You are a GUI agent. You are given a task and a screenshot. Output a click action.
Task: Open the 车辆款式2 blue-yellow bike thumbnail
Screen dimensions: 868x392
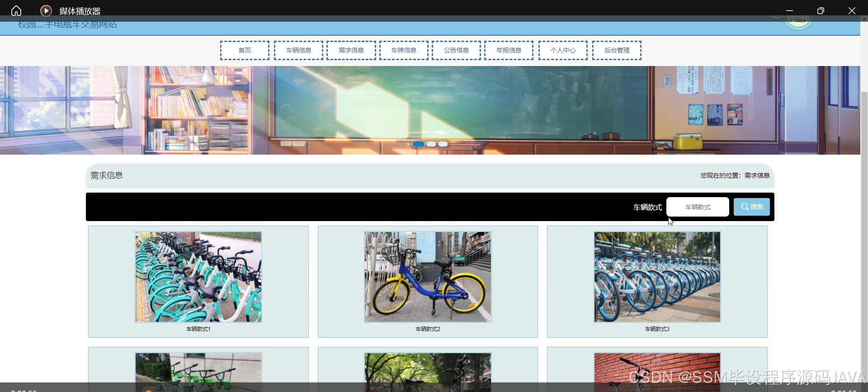[x=428, y=277]
